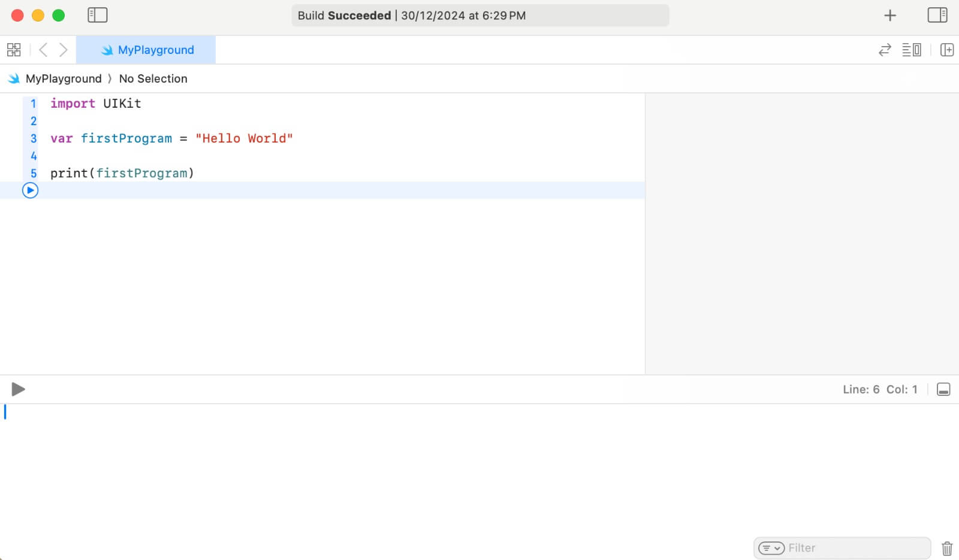Add a new editor pane
Image resolution: width=959 pixels, height=560 pixels.
(x=946, y=50)
